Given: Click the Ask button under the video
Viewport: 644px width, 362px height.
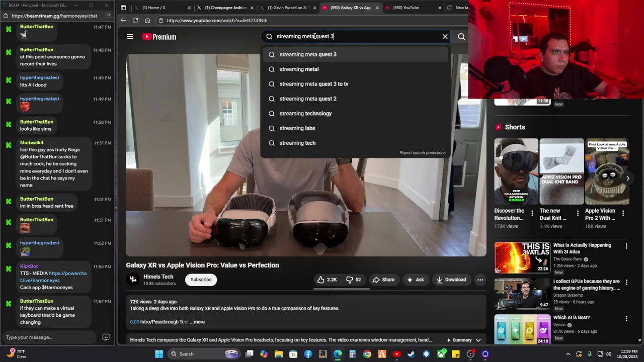Looking at the screenshot, I should pyautogui.click(x=415, y=280).
